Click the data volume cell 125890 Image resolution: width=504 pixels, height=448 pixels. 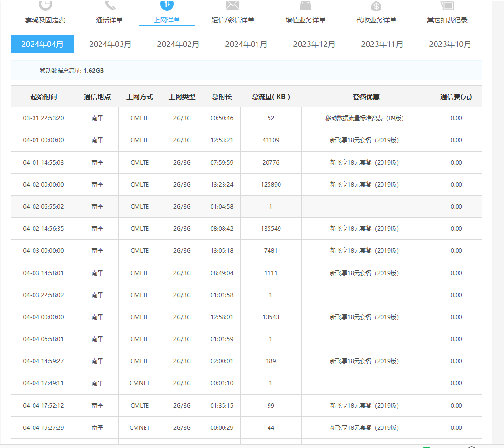pyautogui.click(x=270, y=184)
